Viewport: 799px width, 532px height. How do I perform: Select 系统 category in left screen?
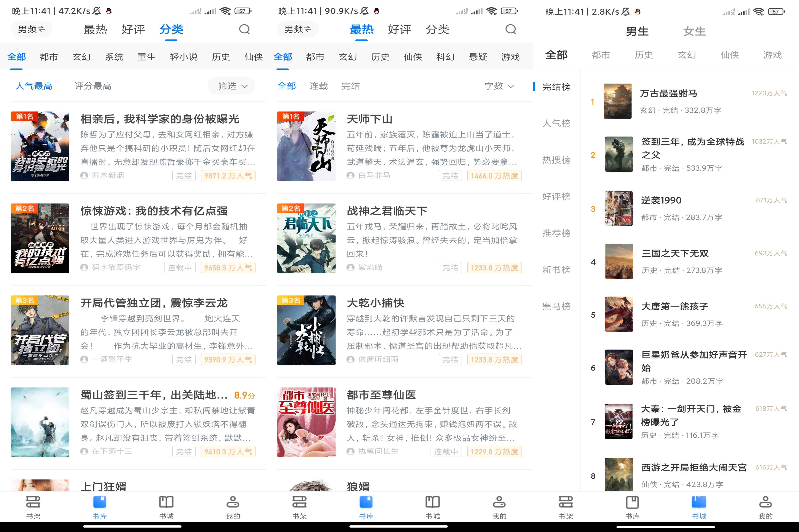tap(114, 57)
